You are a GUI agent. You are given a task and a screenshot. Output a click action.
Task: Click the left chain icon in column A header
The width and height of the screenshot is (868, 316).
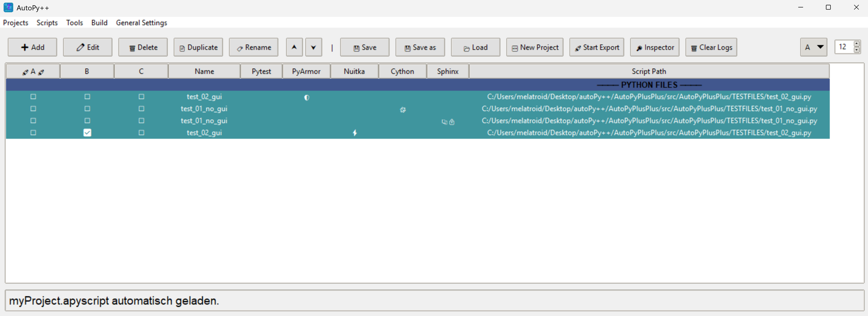[25, 72]
